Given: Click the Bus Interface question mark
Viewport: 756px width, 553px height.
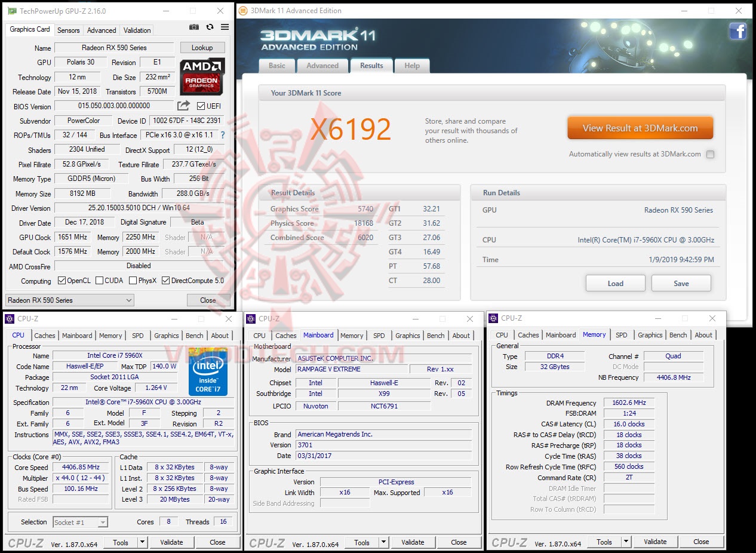Looking at the screenshot, I should [223, 135].
